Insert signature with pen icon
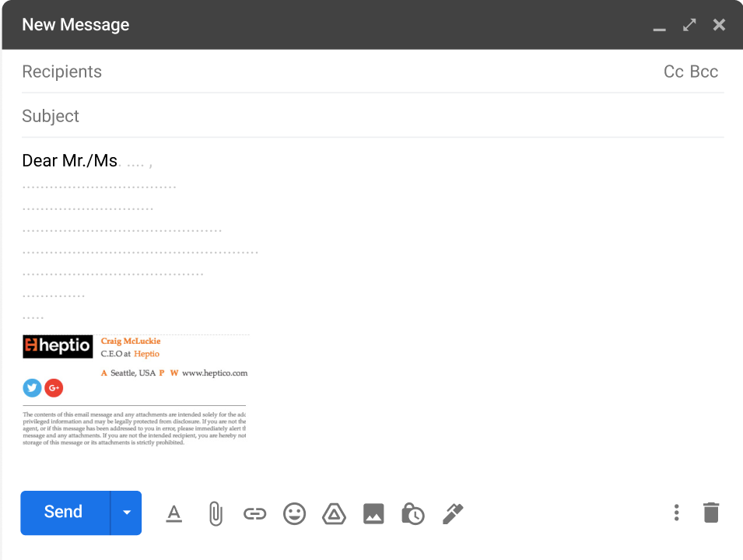The image size is (743, 560). tap(453, 513)
